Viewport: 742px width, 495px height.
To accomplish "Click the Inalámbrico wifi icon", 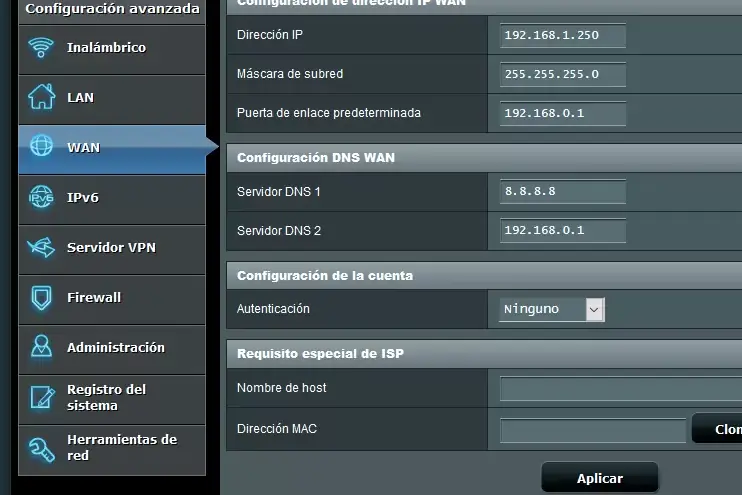I will [x=41, y=47].
